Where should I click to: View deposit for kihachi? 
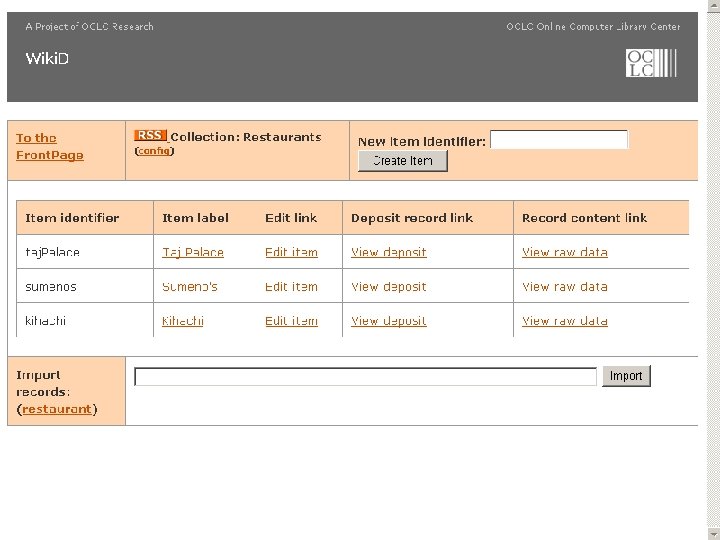tap(389, 321)
